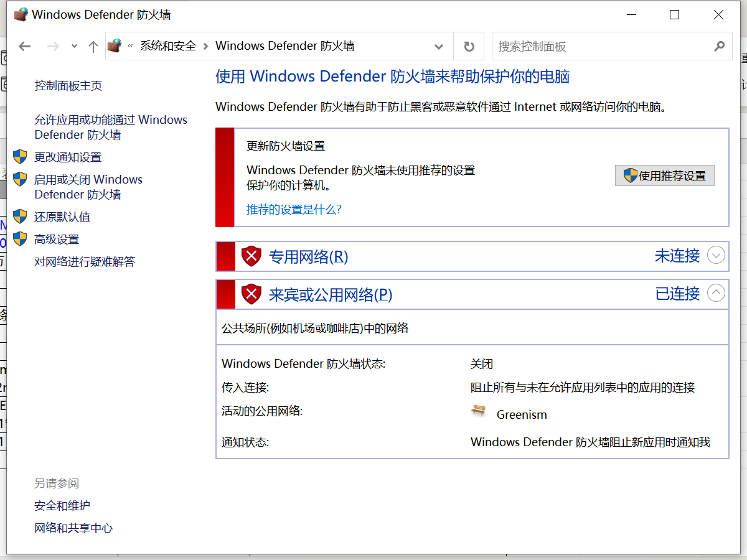Open 控制面板主页 link

[68, 86]
